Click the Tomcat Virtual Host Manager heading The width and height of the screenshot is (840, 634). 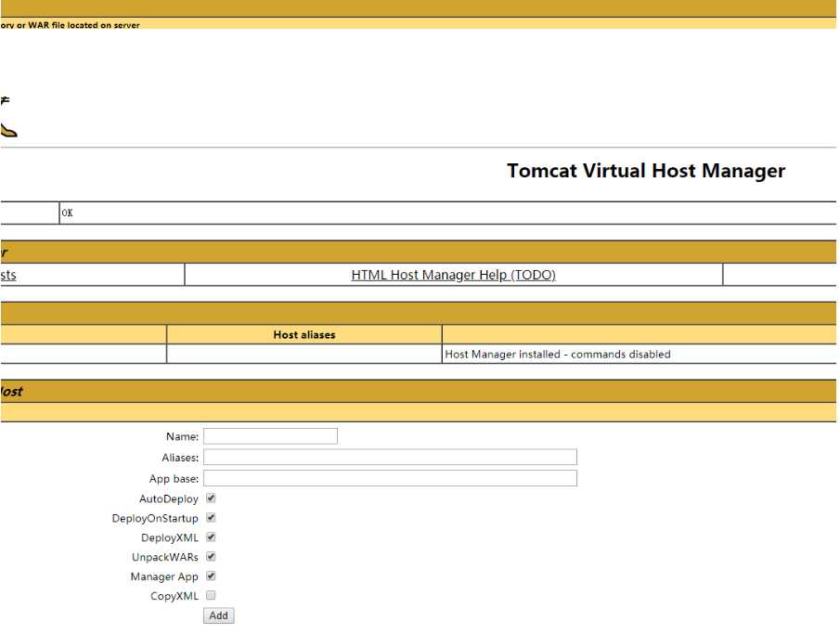[x=646, y=171]
